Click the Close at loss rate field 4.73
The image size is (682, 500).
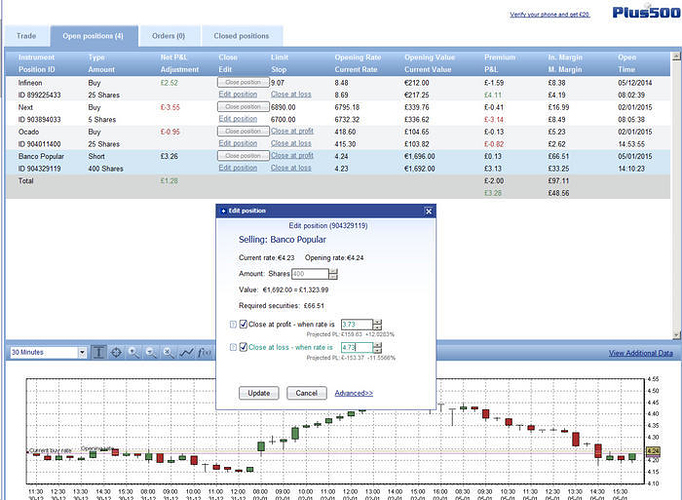coord(357,347)
